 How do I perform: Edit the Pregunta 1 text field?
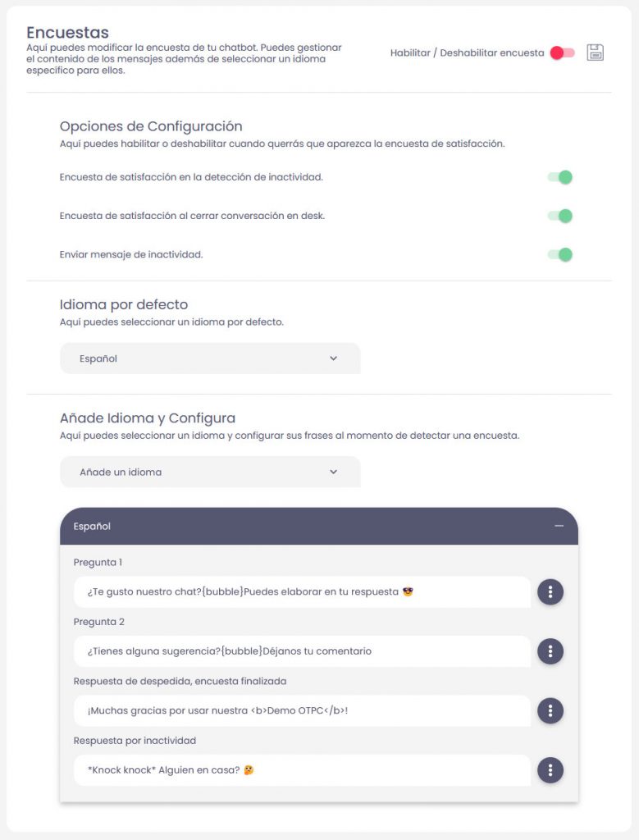pos(302,591)
